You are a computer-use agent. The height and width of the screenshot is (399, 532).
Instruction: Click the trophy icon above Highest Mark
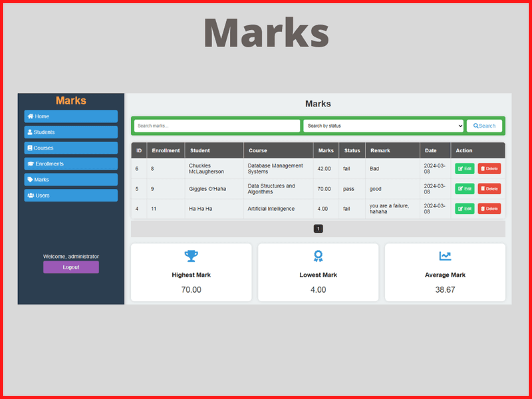pos(192,256)
